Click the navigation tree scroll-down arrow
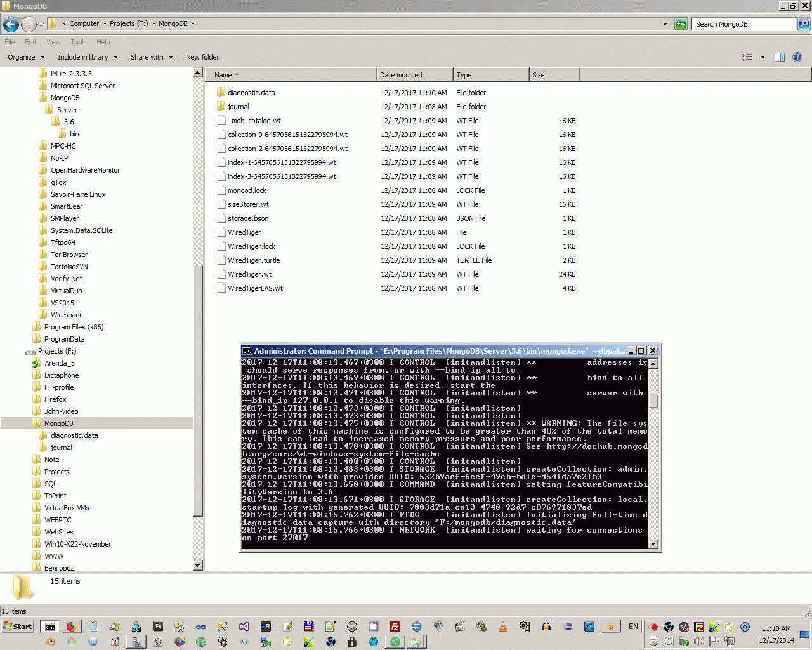Screen dimensions: 812x650 coord(197,566)
